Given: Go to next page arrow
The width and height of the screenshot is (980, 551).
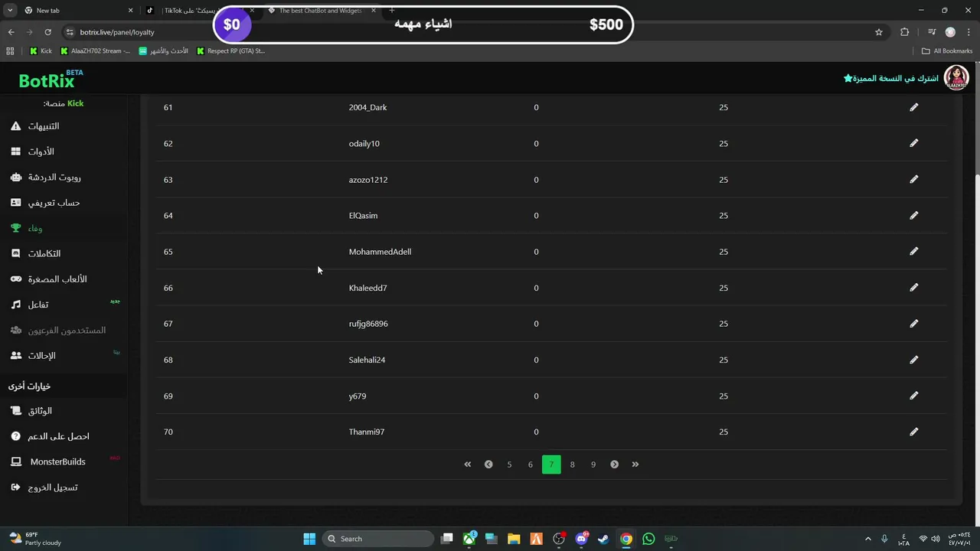Looking at the screenshot, I should click(x=614, y=465).
